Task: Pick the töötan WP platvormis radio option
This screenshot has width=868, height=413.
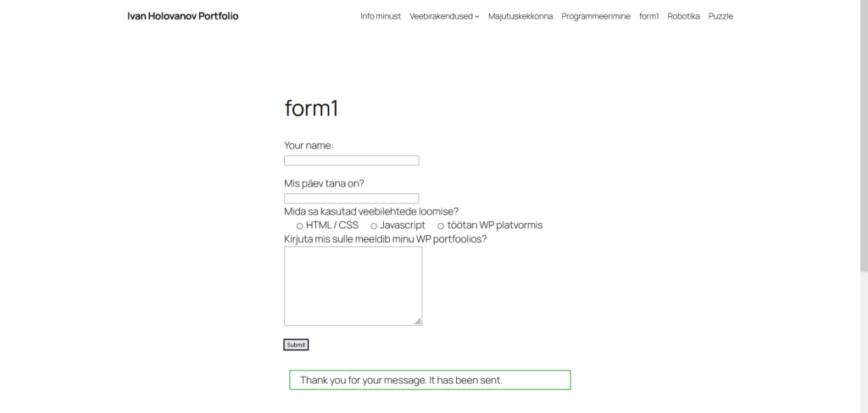Action: [x=441, y=226]
